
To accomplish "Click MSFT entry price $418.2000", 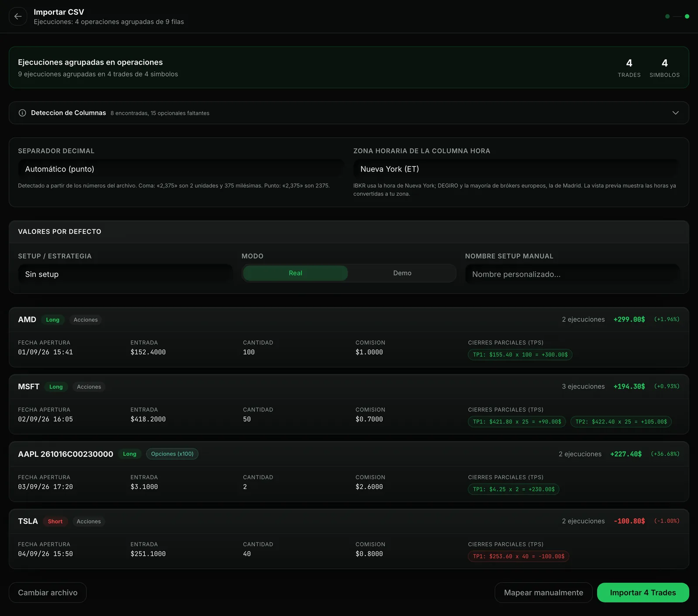I will (148, 419).
